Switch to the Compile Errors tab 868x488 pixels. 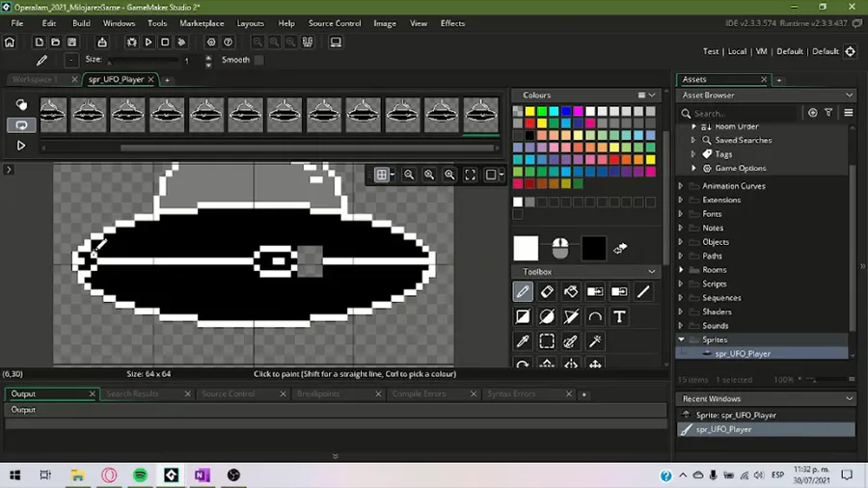click(419, 393)
